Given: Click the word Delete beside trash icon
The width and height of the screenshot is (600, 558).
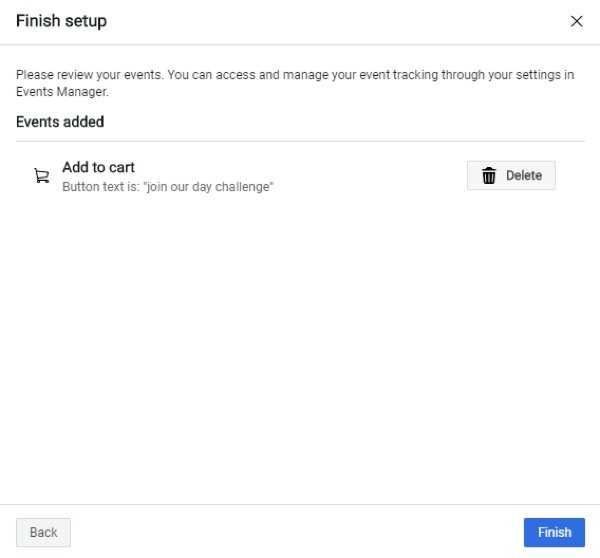Looking at the screenshot, I should point(524,175).
